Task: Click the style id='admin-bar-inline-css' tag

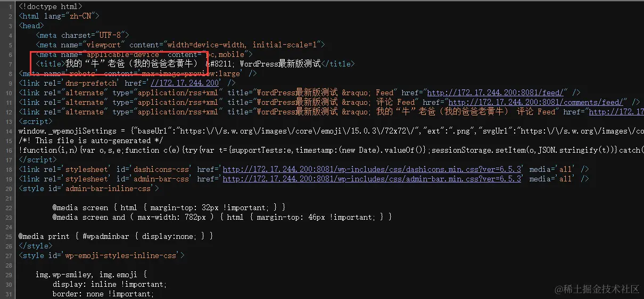Action: [89, 188]
